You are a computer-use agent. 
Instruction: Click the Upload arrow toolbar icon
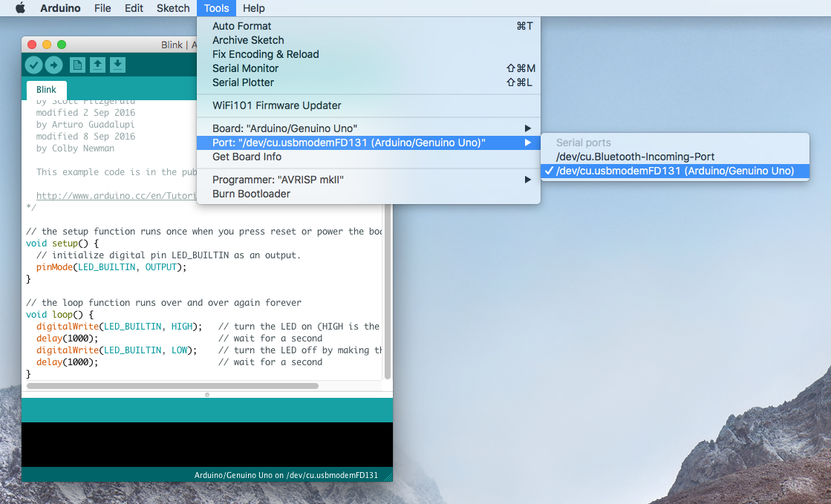point(53,65)
